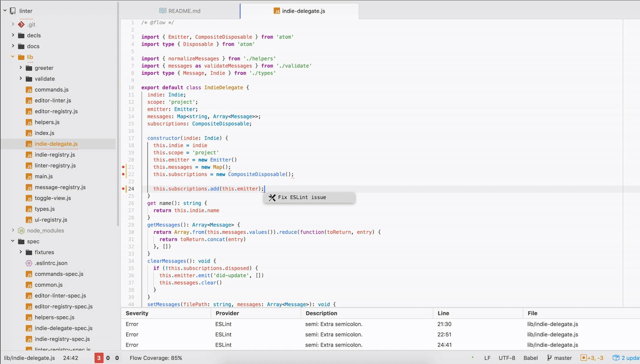Click the red error dot on line 21
This screenshot has width=640, height=364.
123,167
